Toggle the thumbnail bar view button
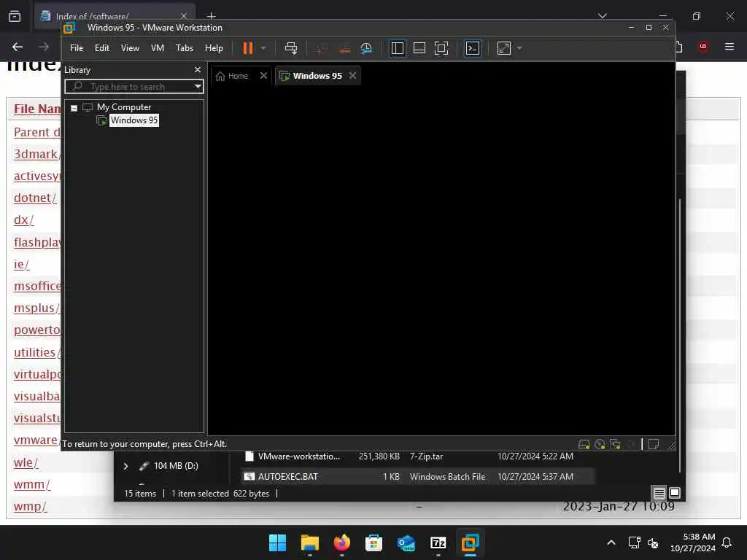The image size is (747, 560). (419, 48)
